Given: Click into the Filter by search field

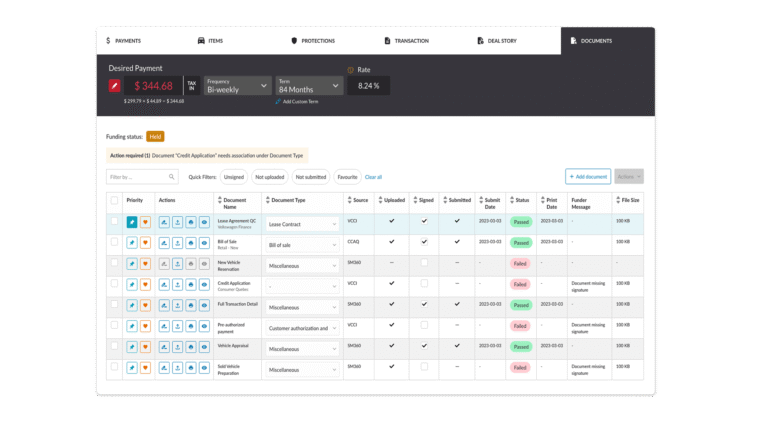Looking at the screenshot, I should pyautogui.click(x=135, y=177).
